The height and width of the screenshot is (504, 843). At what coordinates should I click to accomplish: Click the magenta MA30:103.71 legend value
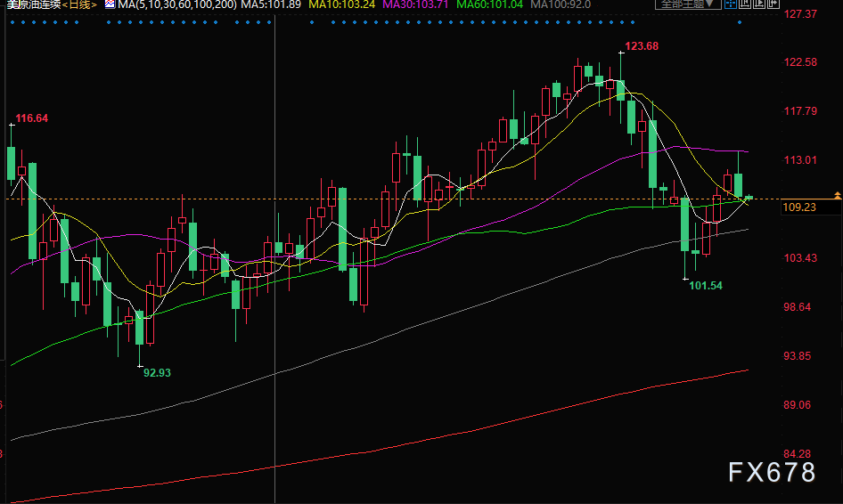tap(415, 4)
